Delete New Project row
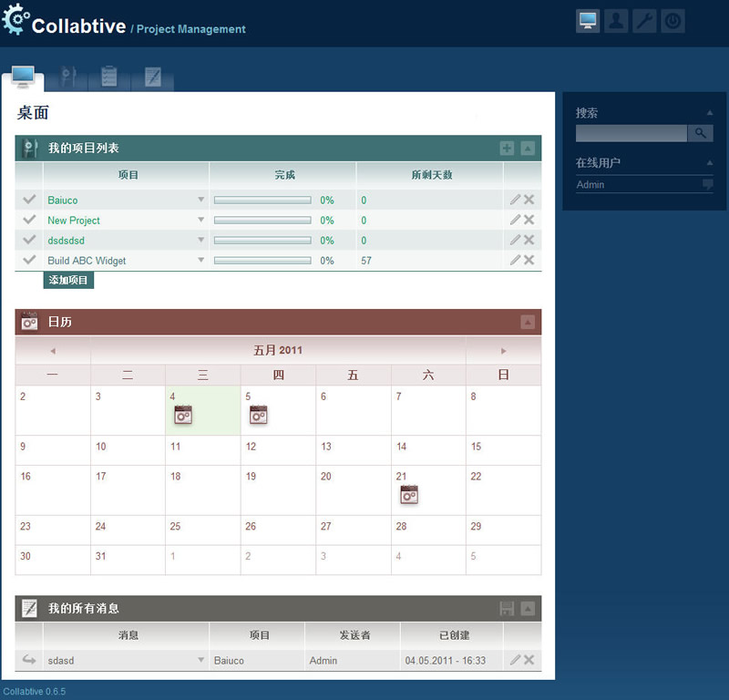Screen dimensions: 729x700 click(x=529, y=220)
